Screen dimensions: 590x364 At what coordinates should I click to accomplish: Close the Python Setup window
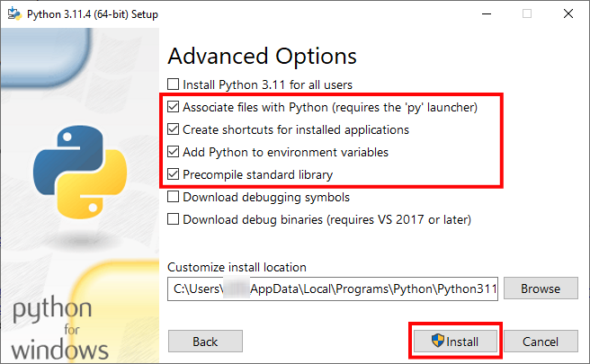click(x=568, y=13)
